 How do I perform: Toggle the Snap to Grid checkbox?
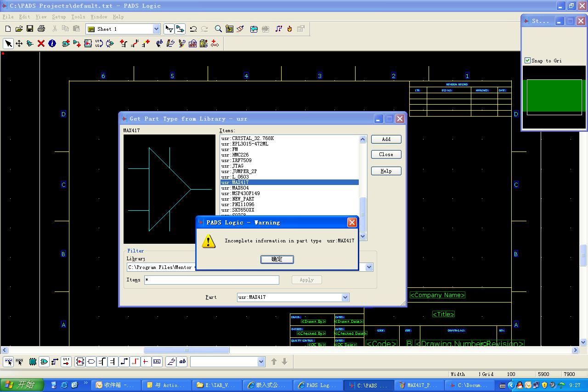pyautogui.click(x=528, y=61)
